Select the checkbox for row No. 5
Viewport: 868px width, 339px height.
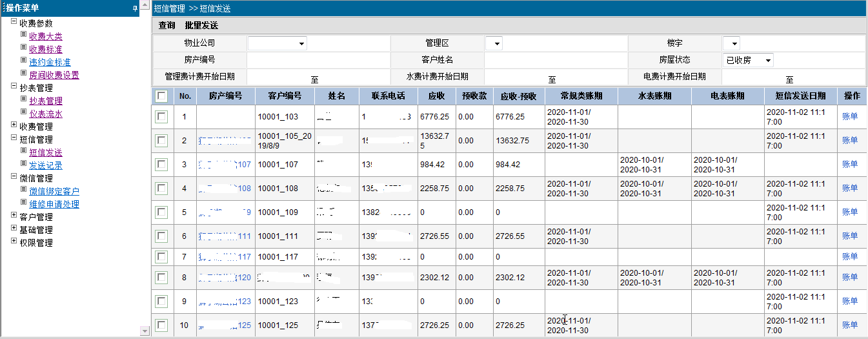162,212
